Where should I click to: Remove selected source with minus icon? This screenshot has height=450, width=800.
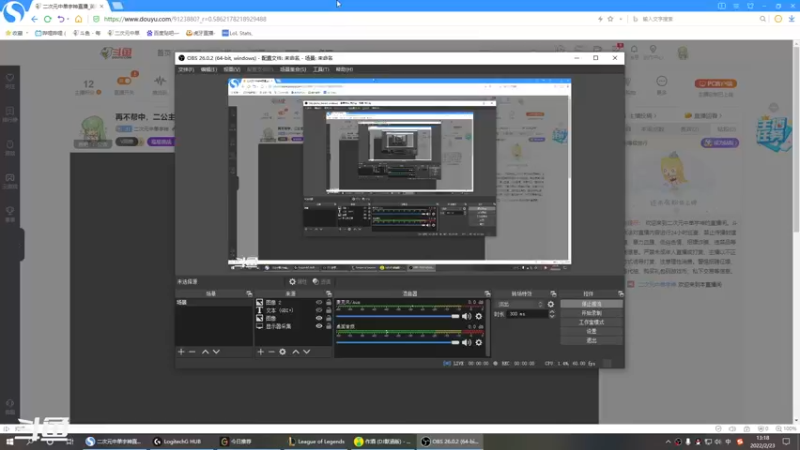point(271,352)
